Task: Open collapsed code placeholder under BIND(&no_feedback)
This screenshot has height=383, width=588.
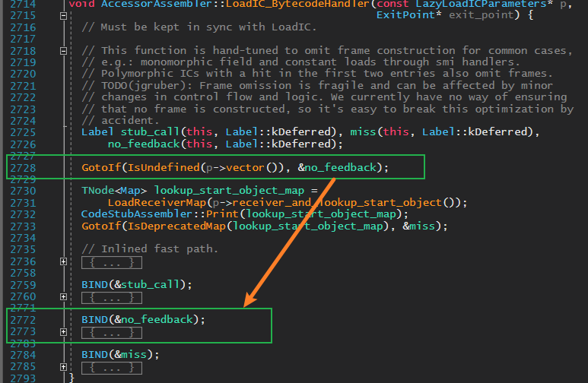Action: pyautogui.click(x=112, y=333)
